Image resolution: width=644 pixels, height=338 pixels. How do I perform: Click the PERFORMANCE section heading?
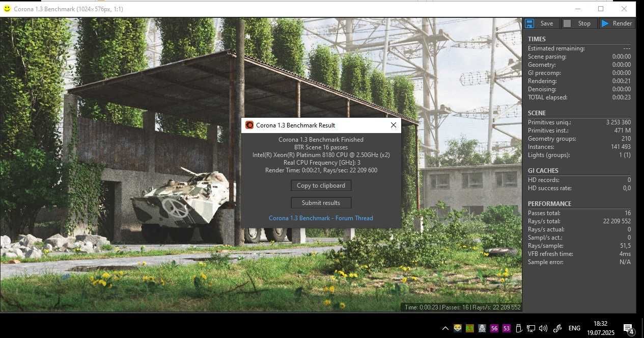[x=549, y=204]
